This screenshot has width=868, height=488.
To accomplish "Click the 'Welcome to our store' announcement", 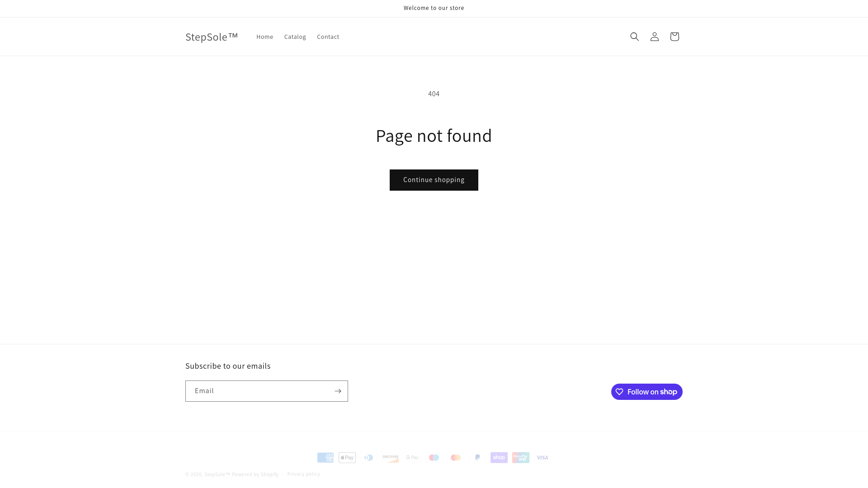I will (434, 8).
